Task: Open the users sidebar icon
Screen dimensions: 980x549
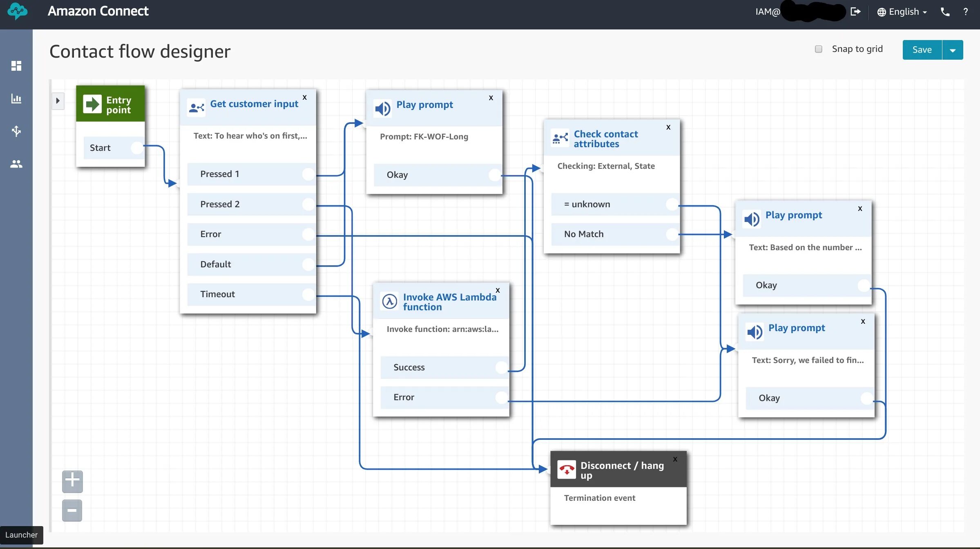Action: tap(16, 164)
